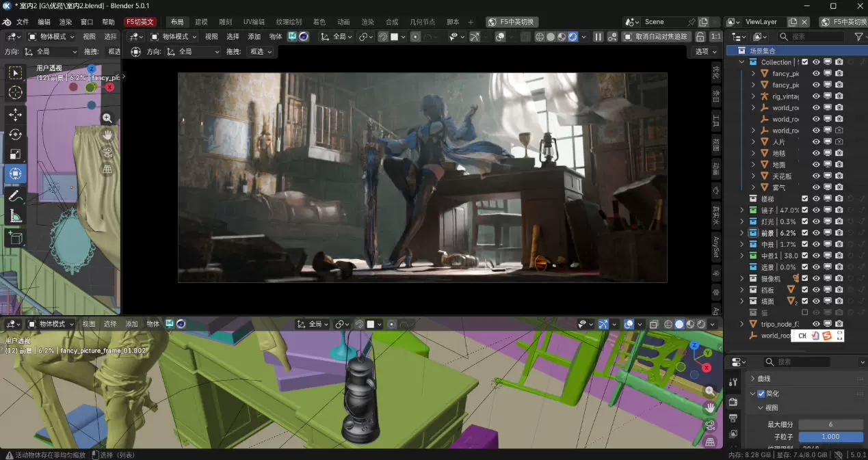Hide the 灯光 collection in viewport
Screen dimensions: 868x460
coord(816,221)
